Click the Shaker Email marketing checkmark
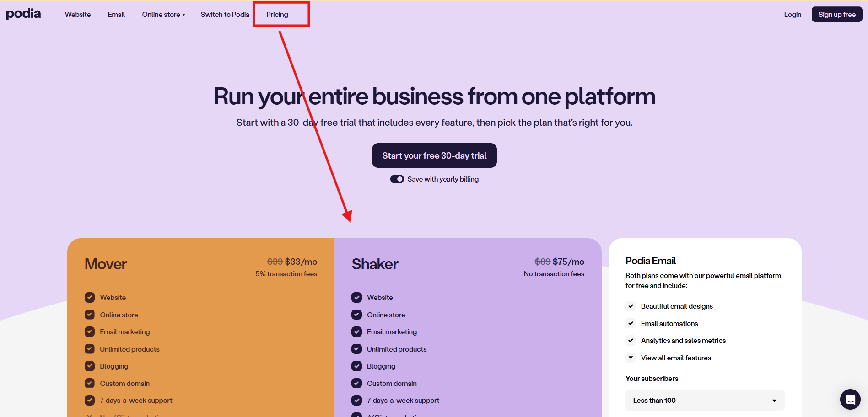This screenshot has height=417, width=868. 356,332
